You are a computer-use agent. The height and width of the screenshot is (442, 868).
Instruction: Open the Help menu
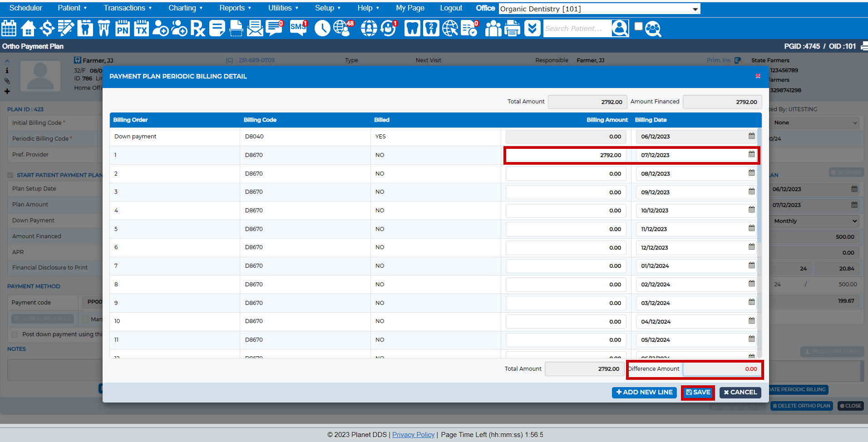tap(368, 8)
